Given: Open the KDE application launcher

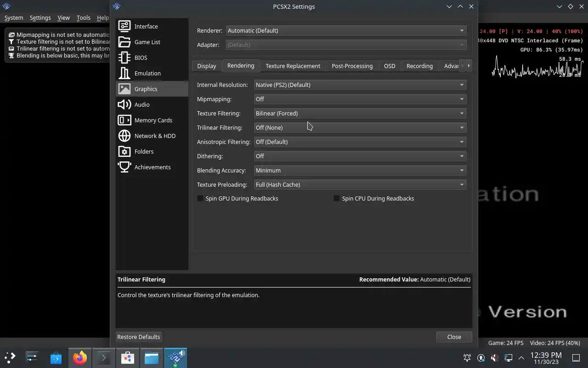Looking at the screenshot, I should [10, 357].
